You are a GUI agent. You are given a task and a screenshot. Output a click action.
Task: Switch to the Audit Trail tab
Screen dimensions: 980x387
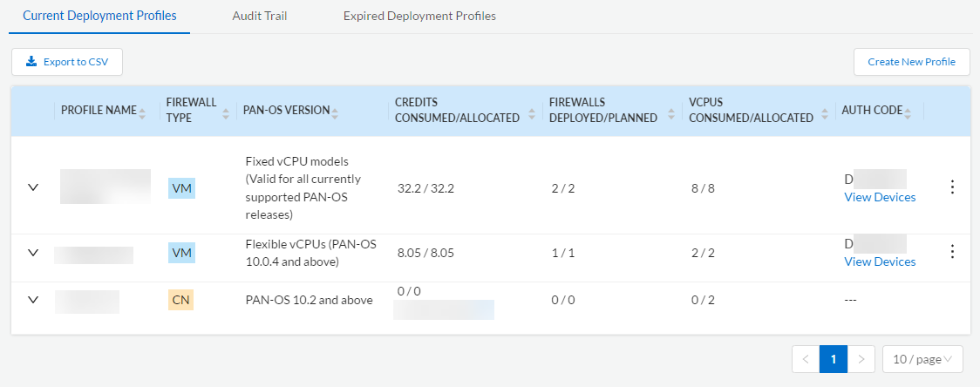260,16
